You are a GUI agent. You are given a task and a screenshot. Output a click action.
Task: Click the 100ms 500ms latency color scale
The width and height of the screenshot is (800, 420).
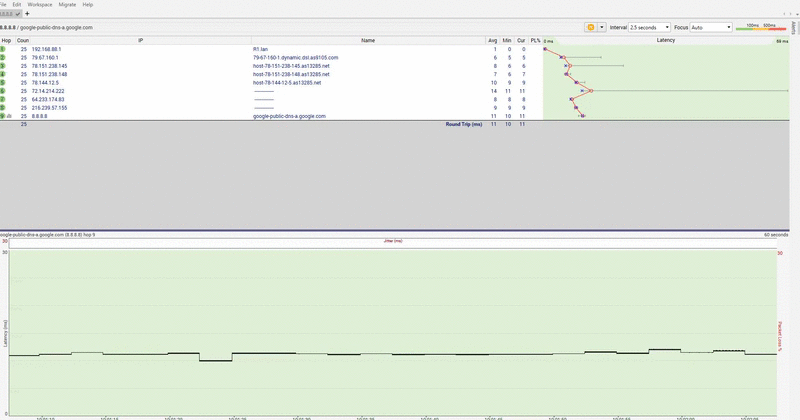[761, 27]
